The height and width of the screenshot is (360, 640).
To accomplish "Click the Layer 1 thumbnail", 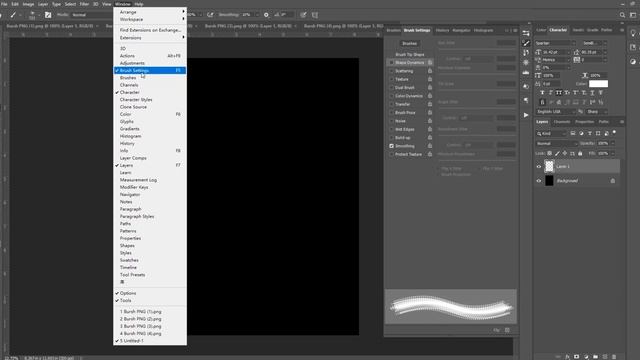I will coord(549,166).
